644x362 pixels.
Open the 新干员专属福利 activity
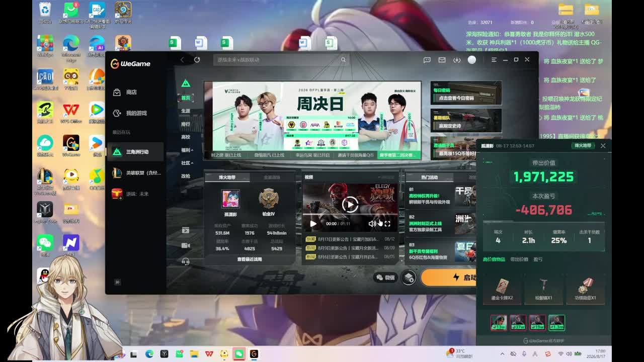pos(441,251)
